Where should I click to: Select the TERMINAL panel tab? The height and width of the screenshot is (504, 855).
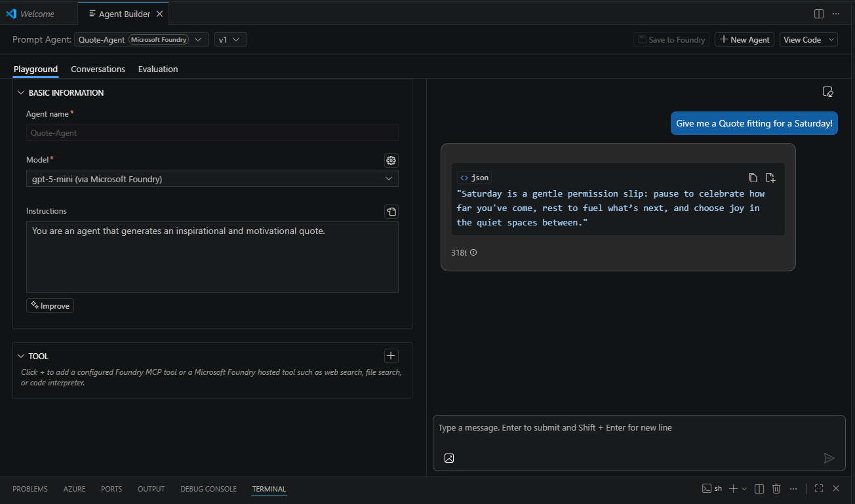[x=269, y=489]
